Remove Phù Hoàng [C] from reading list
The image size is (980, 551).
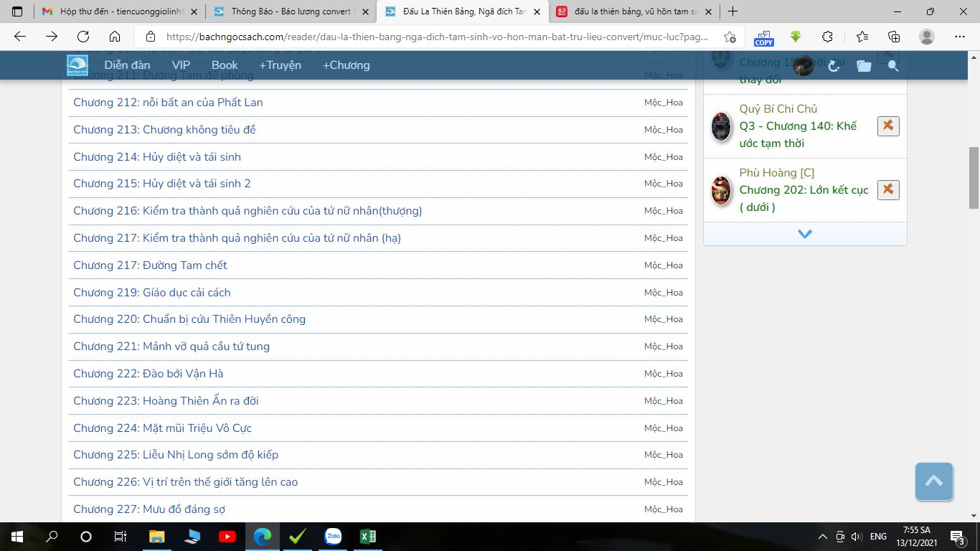887,190
